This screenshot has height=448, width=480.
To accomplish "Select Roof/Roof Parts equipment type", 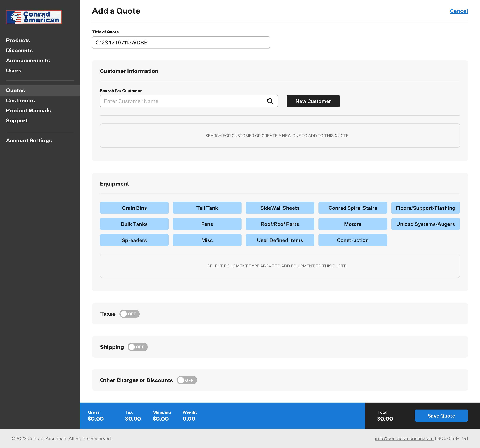I will [x=280, y=224].
